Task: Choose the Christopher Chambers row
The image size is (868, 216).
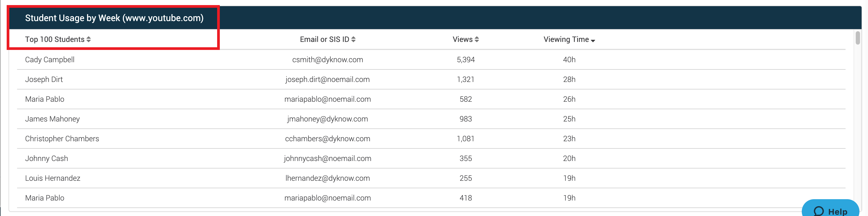Action: pos(431,139)
